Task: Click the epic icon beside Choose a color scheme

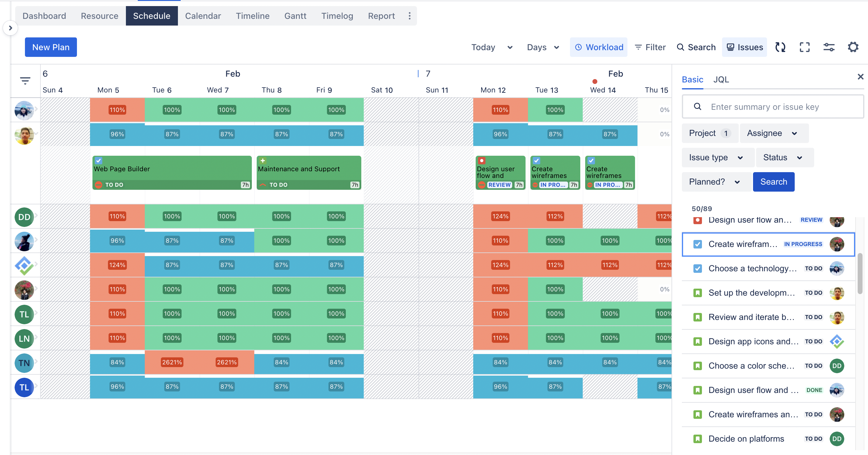Action: click(x=698, y=366)
